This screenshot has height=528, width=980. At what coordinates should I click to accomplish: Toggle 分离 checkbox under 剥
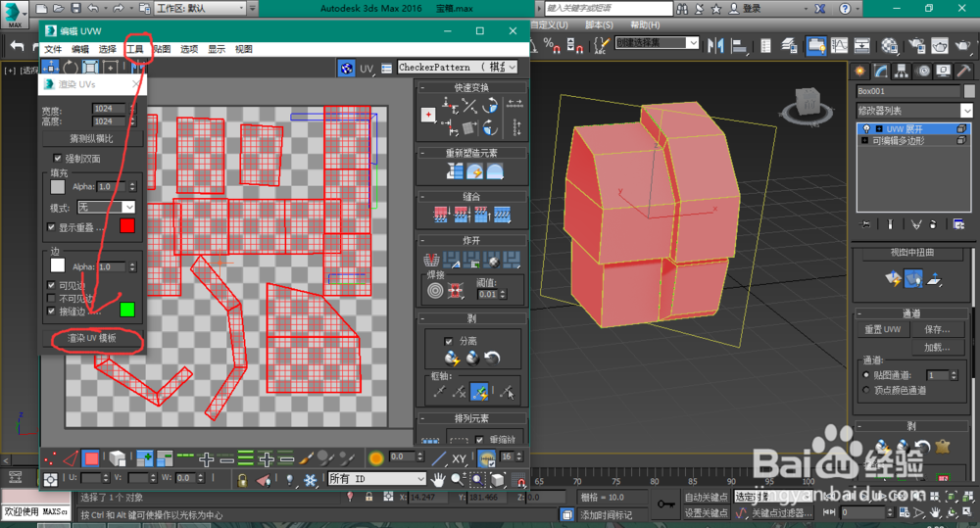point(448,341)
